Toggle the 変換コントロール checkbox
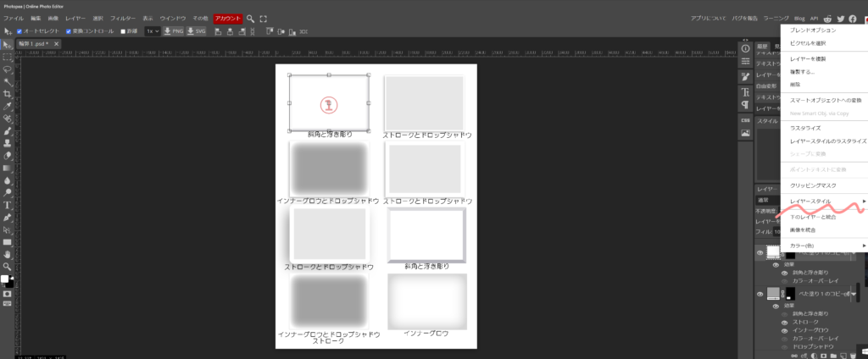 pos(70,31)
